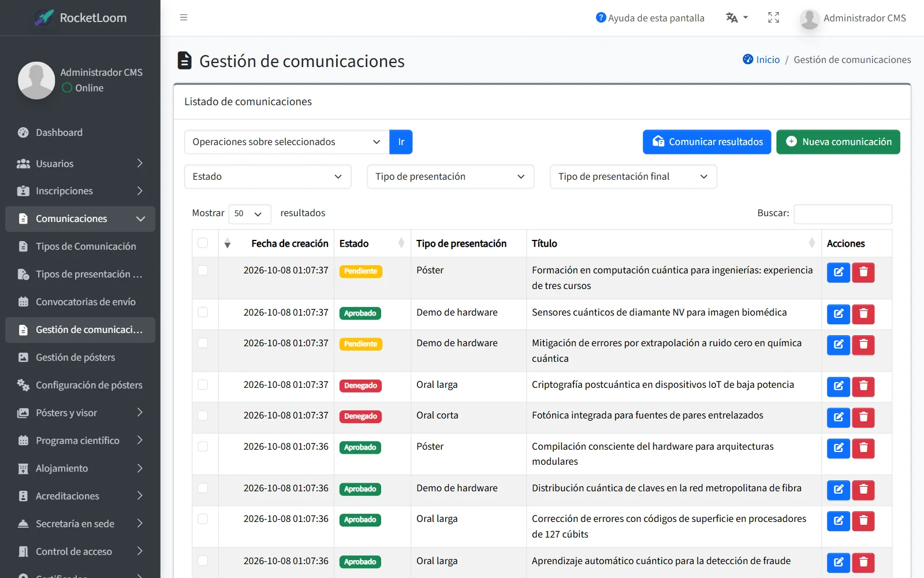Open Tipos de Comunicación sidebar item
924x578 pixels.
point(80,246)
